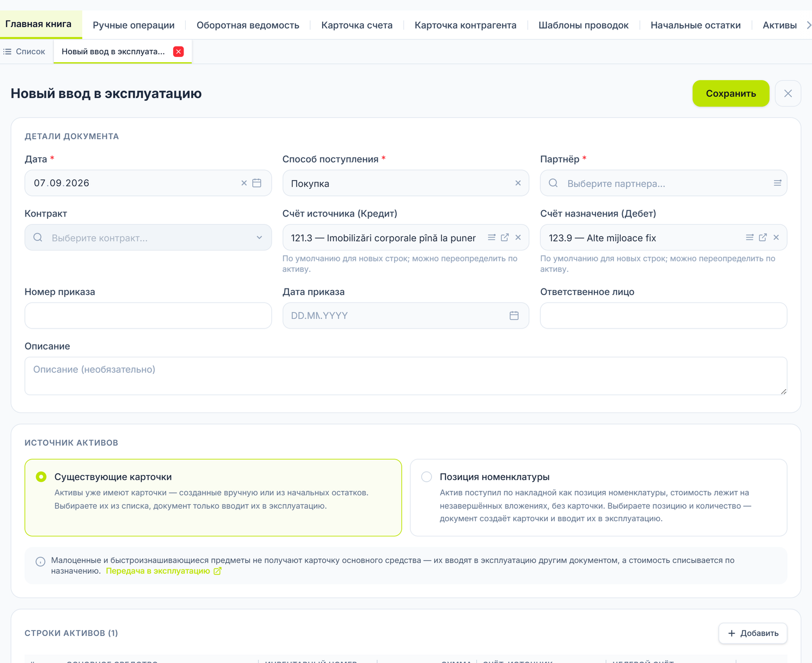This screenshot has height=663, width=812.
Task: Open source account 121.3 in new window
Action: [x=505, y=237]
